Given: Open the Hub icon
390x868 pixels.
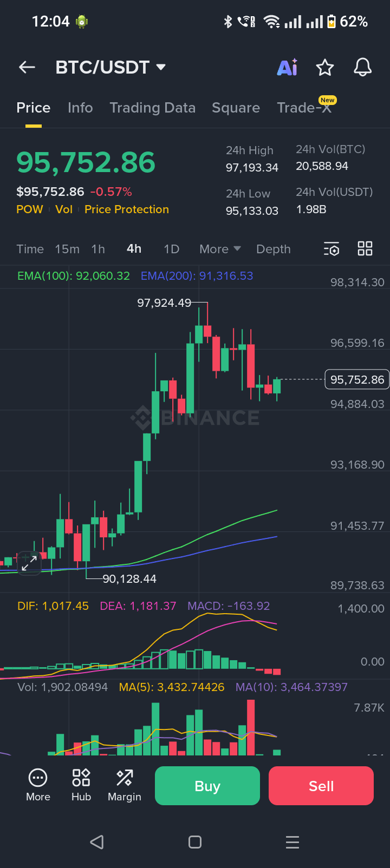Looking at the screenshot, I should tap(81, 785).
